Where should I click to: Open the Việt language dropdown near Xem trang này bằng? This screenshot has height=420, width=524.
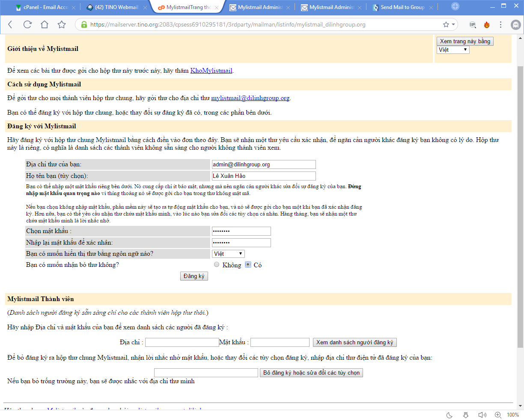pos(453,50)
